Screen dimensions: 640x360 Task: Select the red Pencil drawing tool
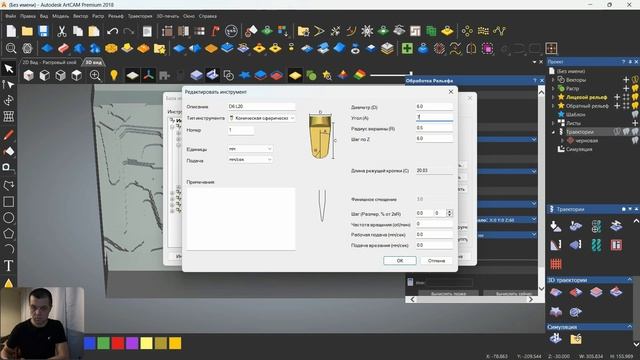coord(9,135)
